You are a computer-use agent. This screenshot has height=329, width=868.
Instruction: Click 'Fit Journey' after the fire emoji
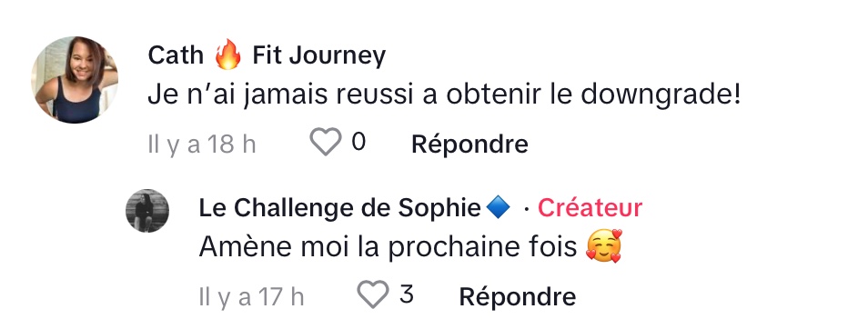[318, 56]
